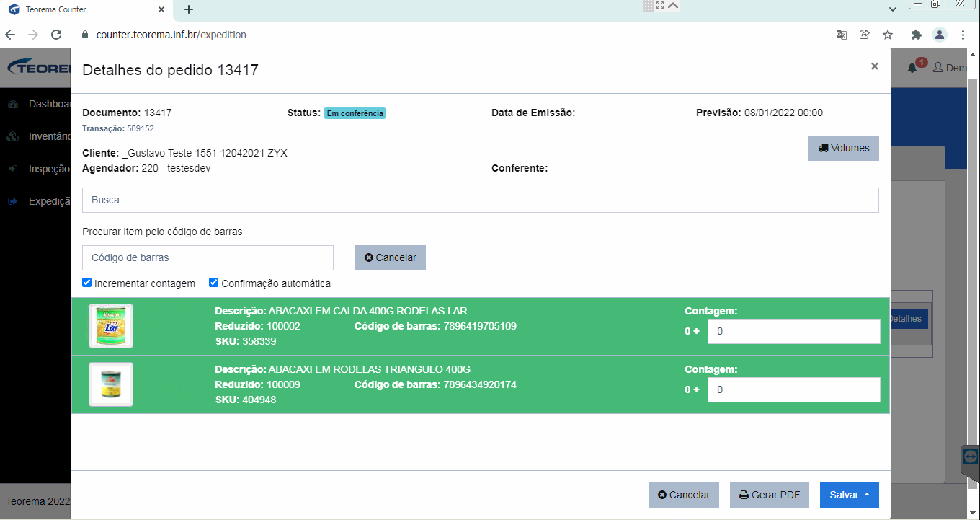Open the notifications bell icon

[x=912, y=68]
